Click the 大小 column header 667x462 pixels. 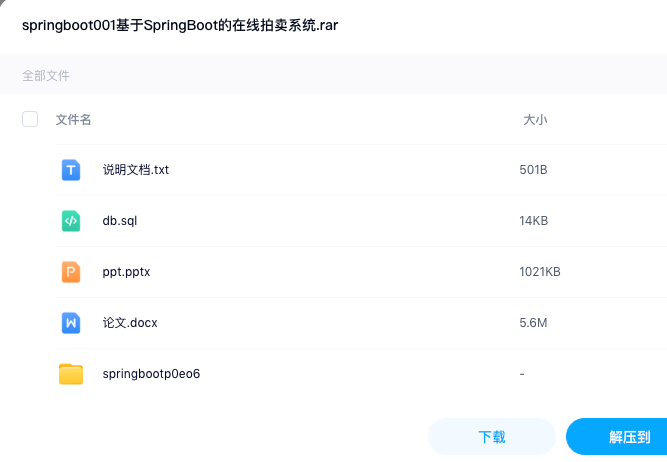535,120
